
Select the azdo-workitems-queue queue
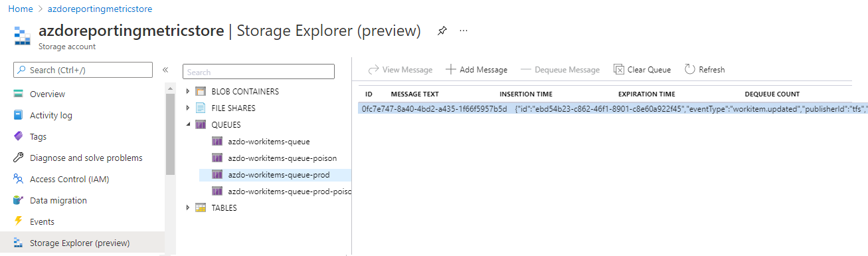point(261,141)
